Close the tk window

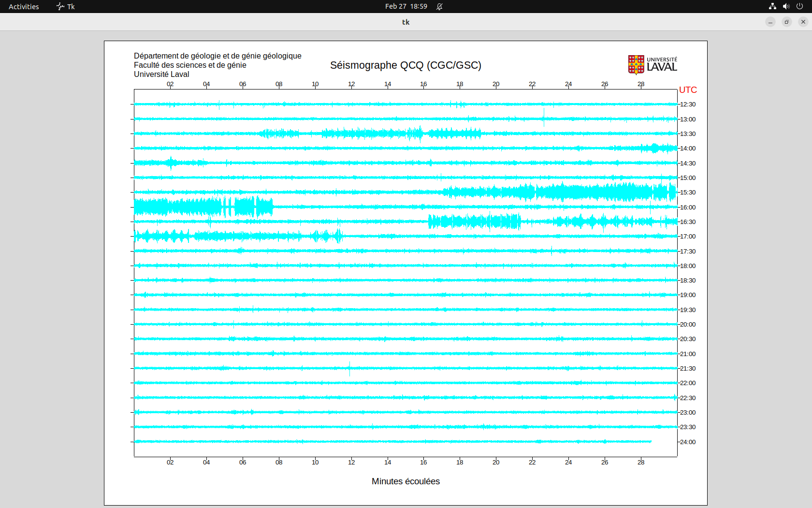[803, 22]
